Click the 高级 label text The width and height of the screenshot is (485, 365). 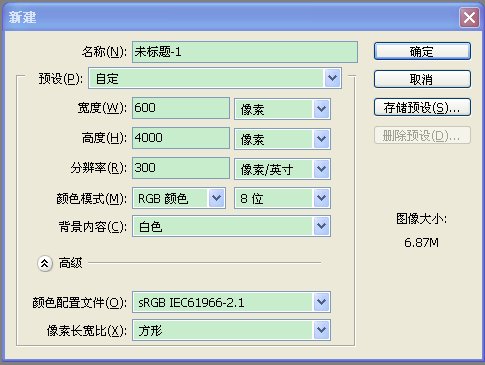pyautogui.click(x=71, y=263)
